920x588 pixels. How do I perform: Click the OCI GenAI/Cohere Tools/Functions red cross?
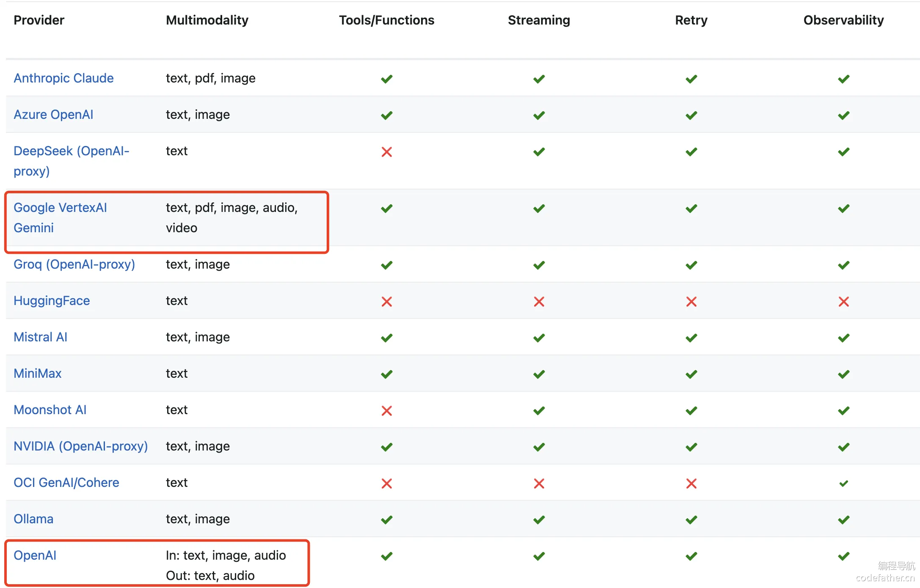(x=387, y=484)
